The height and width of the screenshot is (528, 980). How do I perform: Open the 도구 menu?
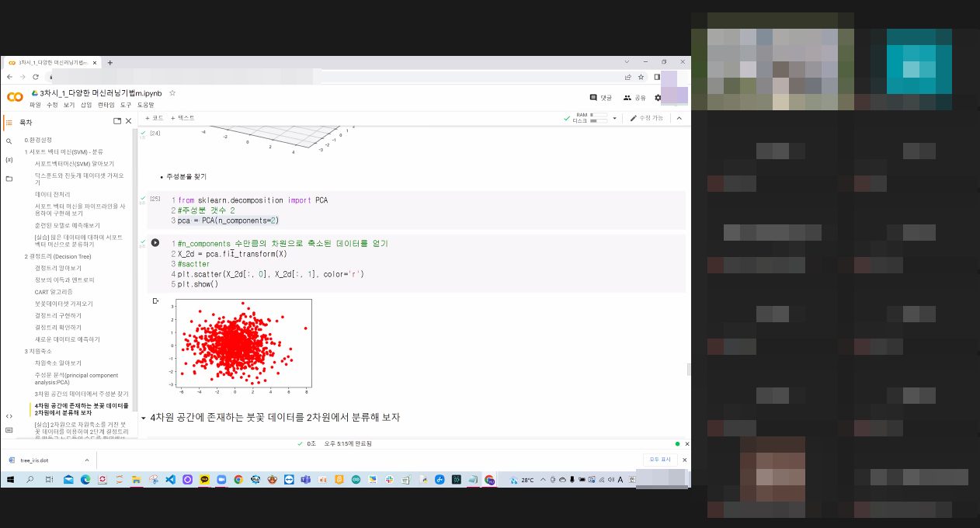126,105
